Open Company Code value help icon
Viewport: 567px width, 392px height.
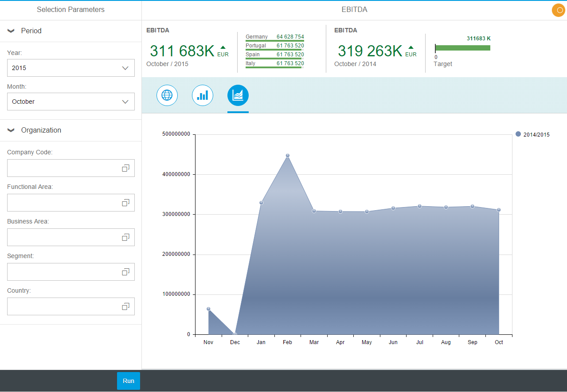click(x=126, y=168)
